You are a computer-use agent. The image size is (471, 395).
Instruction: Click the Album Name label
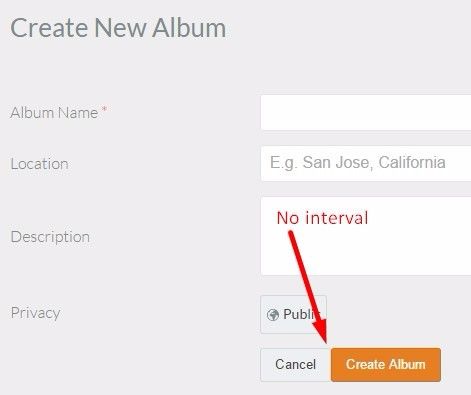[54, 113]
